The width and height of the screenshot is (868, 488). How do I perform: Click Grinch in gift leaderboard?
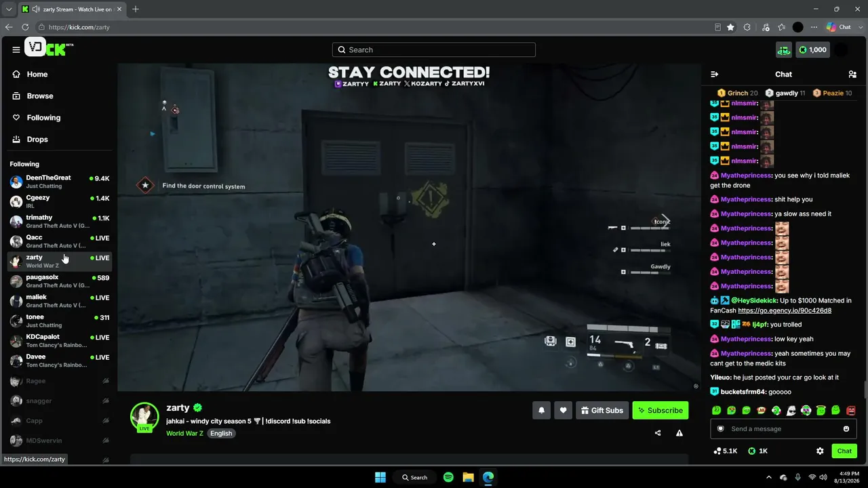click(x=738, y=93)
